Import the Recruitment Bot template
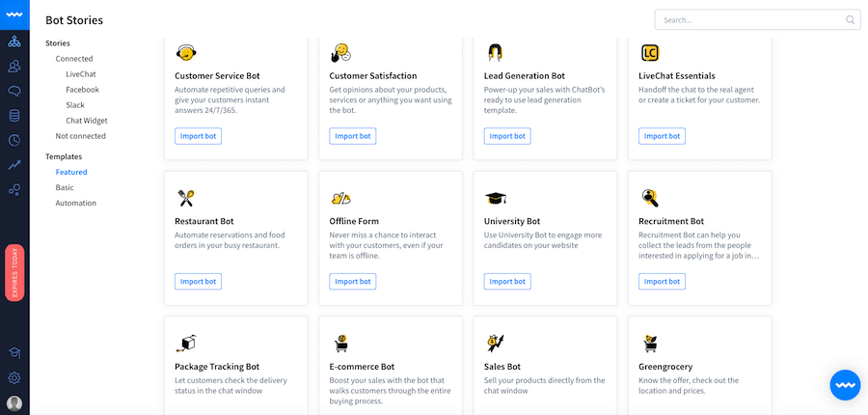The width and height of the screenshot is (868, 415). [x=662, y=282]
